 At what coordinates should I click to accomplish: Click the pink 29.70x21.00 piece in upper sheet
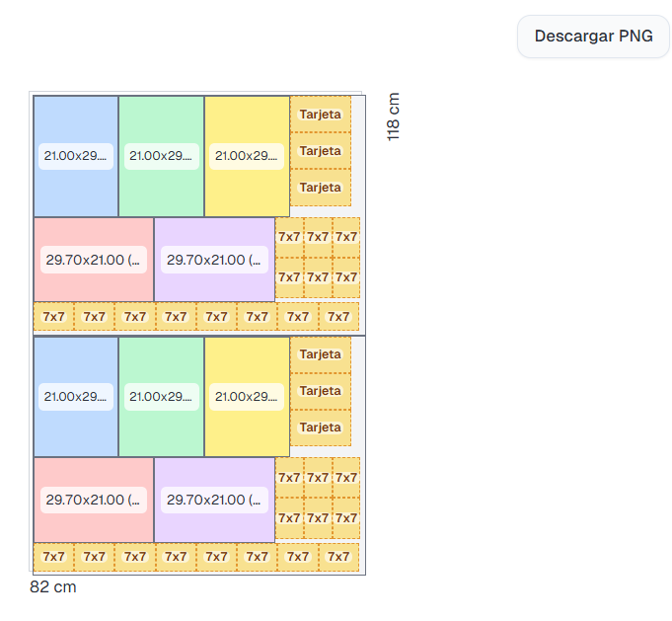click(x=94, y=260)
